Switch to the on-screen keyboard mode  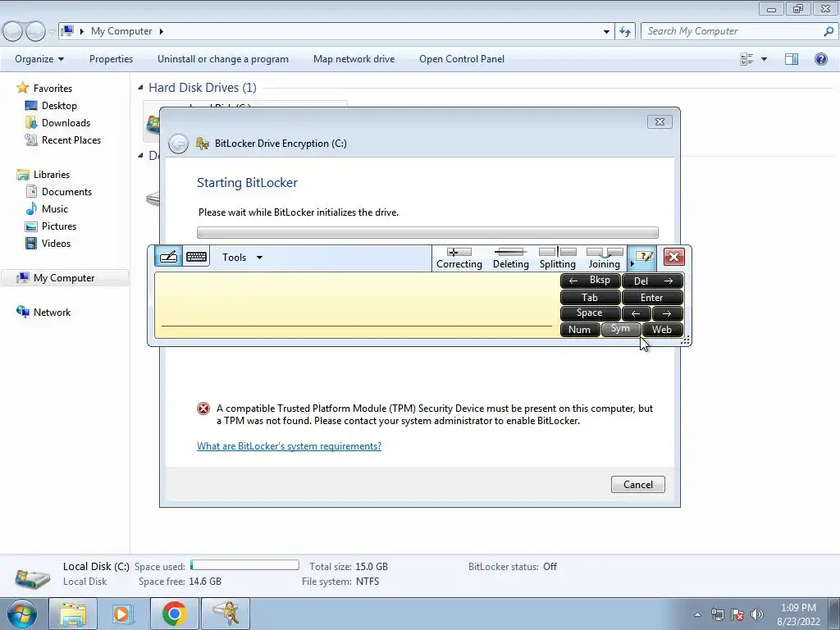click(x=197, y=257)
